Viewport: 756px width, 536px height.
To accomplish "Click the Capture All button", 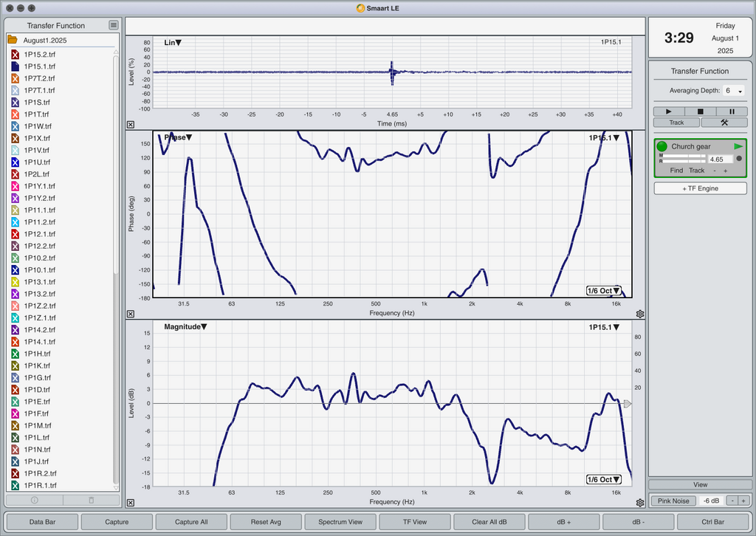I will (191, 521).
